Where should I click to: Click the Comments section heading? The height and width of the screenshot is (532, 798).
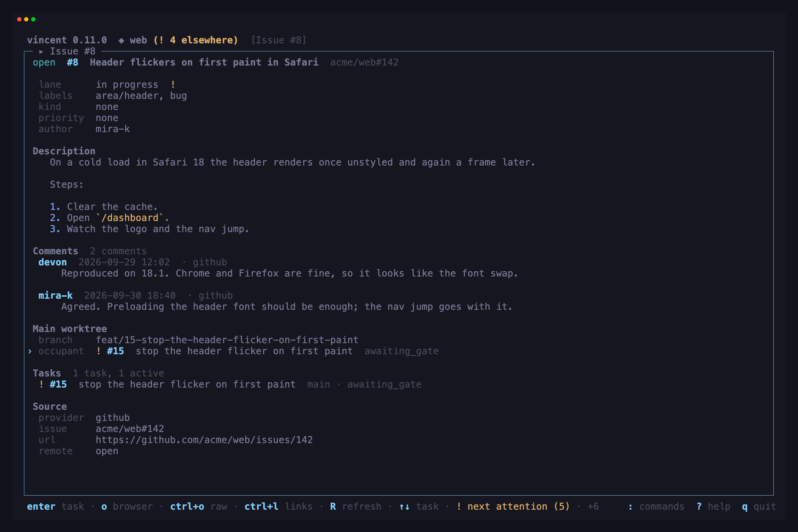[55, 251]
